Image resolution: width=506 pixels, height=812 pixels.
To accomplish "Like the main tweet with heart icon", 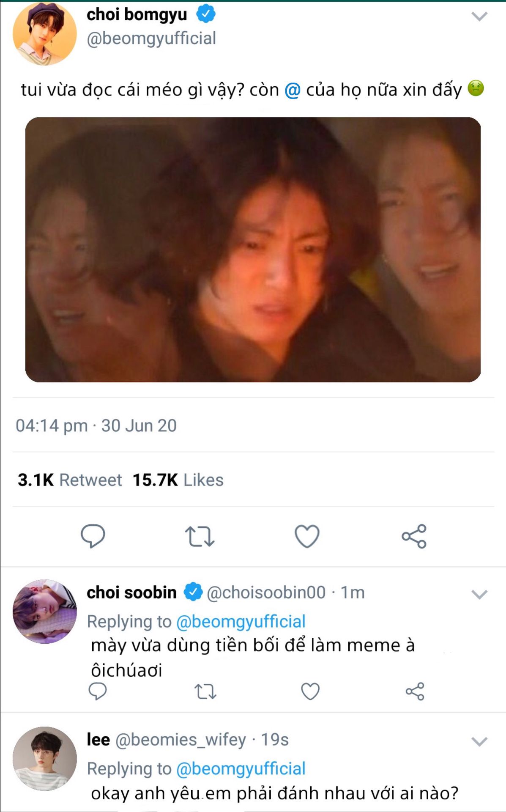I will pos(307,536).
